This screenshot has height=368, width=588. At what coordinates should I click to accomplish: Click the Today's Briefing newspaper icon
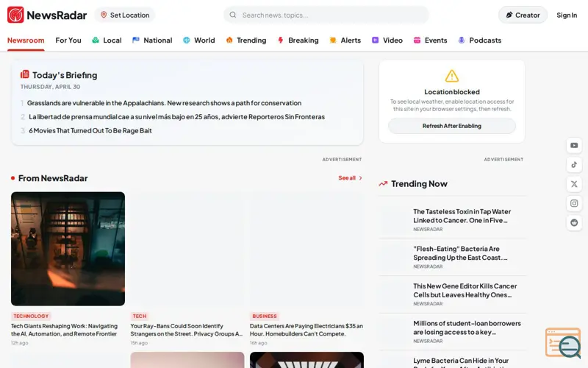(x=25, y=74)
